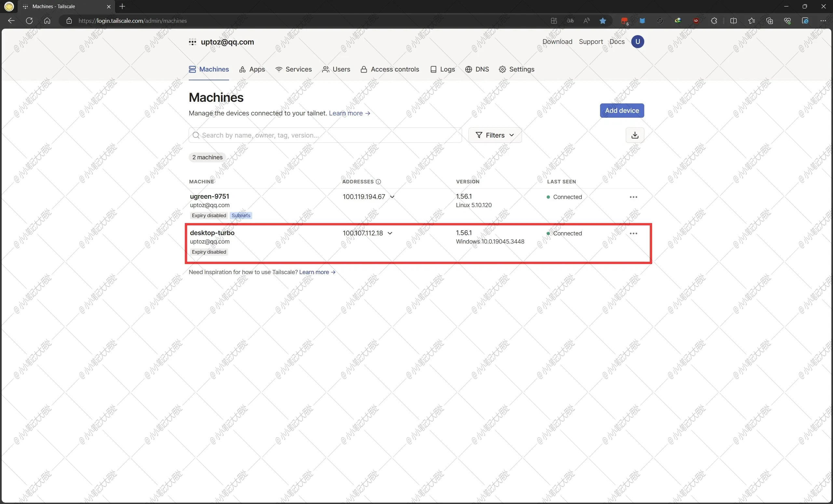Open the tailnet switcher dots icon
833x504 pixels.
tap(192, 42)
